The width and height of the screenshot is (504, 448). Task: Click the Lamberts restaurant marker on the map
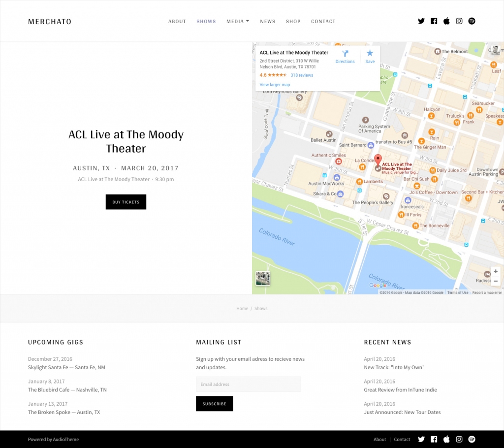(x=360, y=182)
